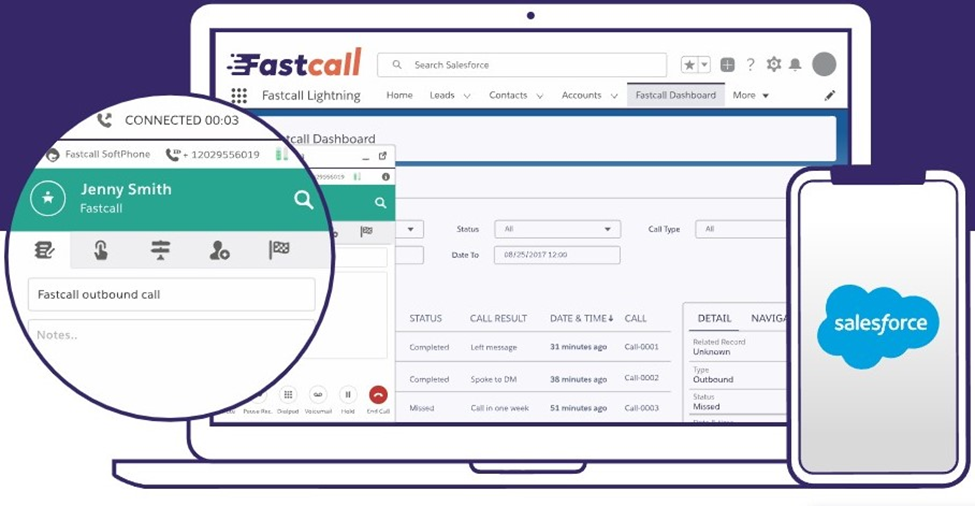The image size is (975, 506).
Task: Open the Call-0001 record
Action: pyautogui.click(x=641, y=347)
